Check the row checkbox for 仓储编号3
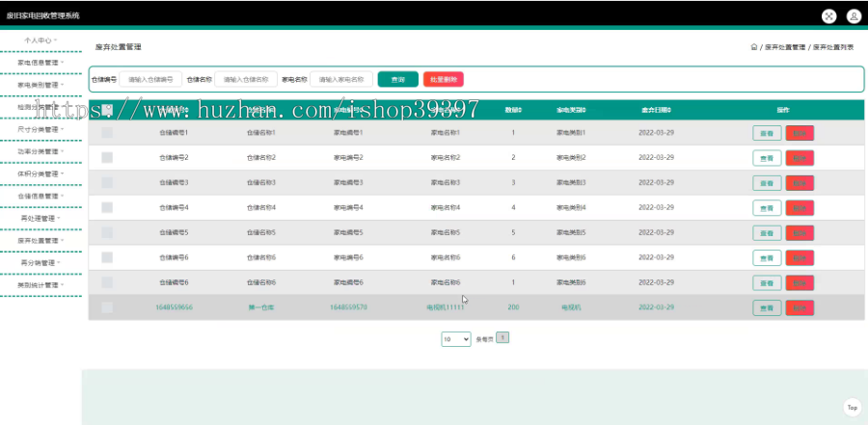This screenshot has height=425, width=868. 107,182
